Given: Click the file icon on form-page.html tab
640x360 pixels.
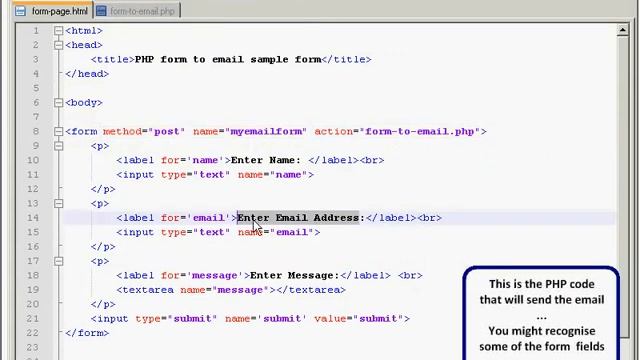Looking at the screenshot, I should pos(20,11).
